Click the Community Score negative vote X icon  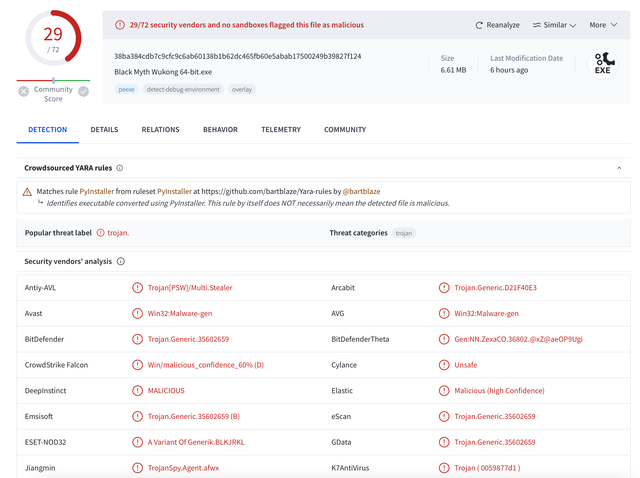click(24, 91)
